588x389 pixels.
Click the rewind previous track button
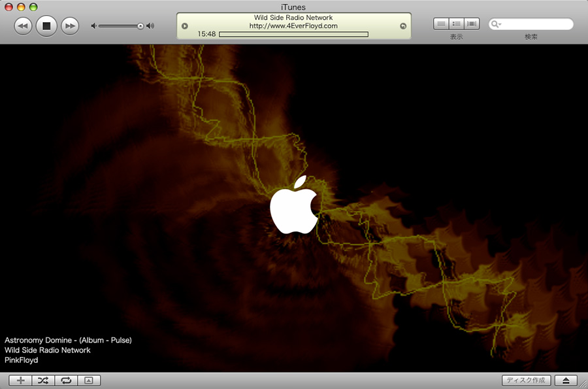23,26
